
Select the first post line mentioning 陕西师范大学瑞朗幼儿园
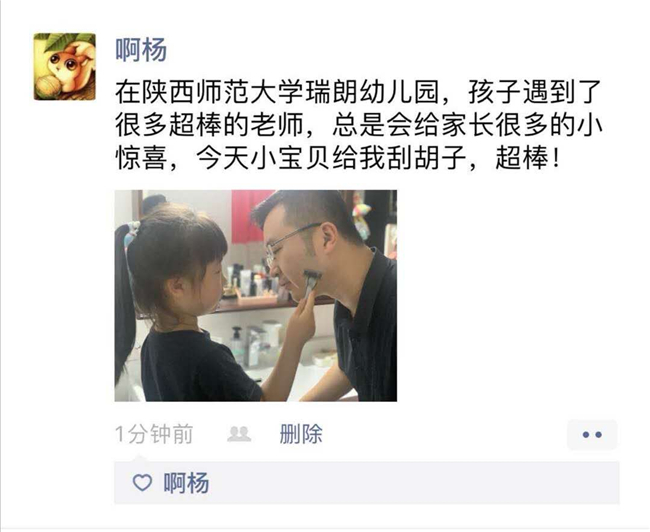(359, 92)
